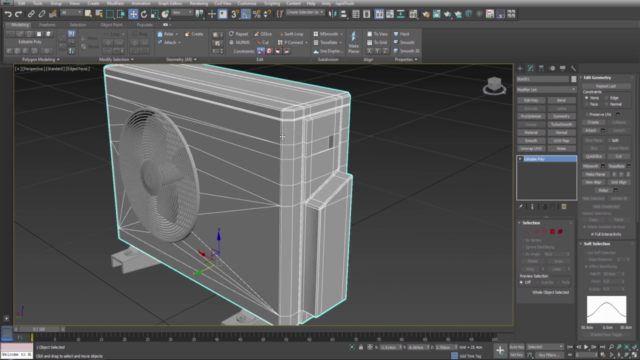
Task: Click the Select Object icon
Action: click(x=88, y=14)
